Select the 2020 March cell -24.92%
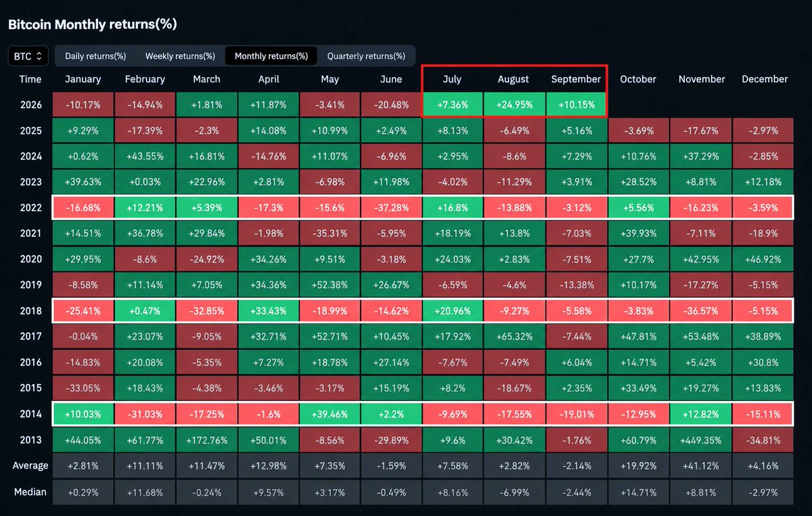This screenshot has width=812, height=516. pyautogui.click(x=206, y=259)
